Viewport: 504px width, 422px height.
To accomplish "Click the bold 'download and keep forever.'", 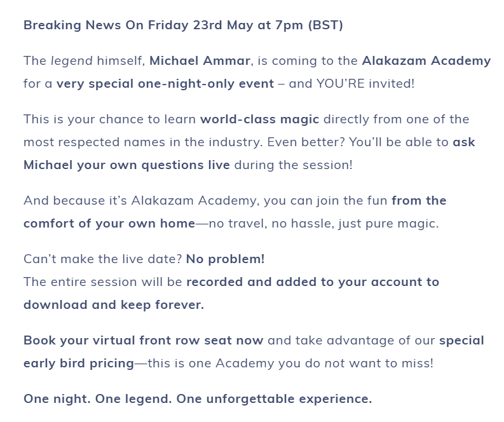I will coord(114,304).
